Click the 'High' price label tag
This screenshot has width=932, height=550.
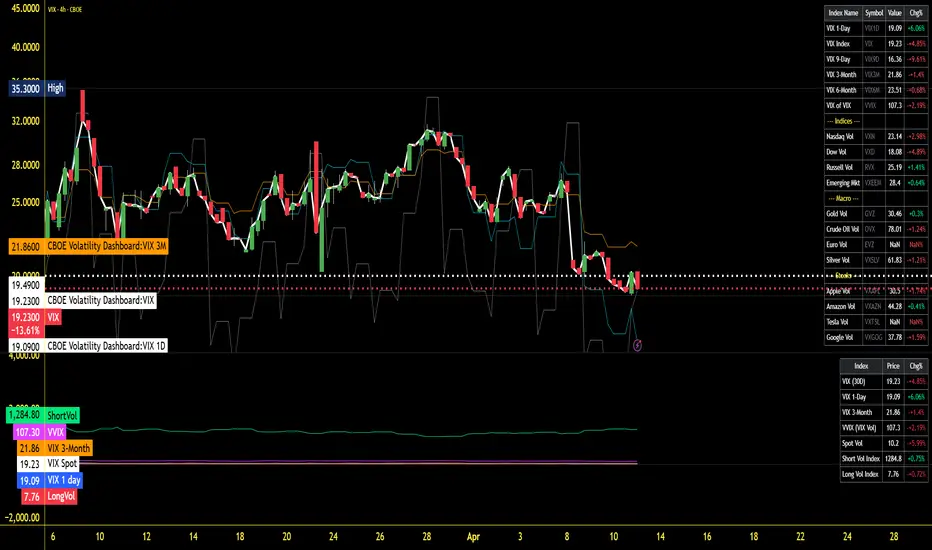pyautogui.click(x=55, y=88)
